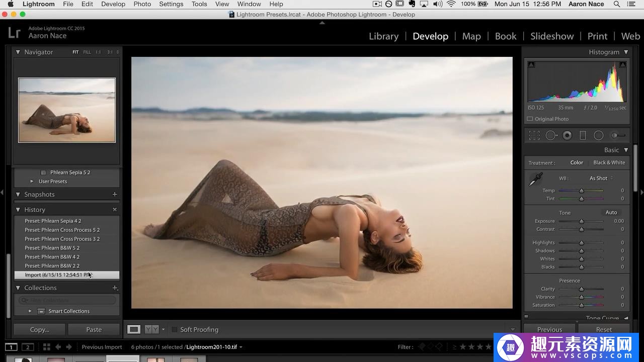Activate the Adjustment Brush tool

click(x=618, y=135)
